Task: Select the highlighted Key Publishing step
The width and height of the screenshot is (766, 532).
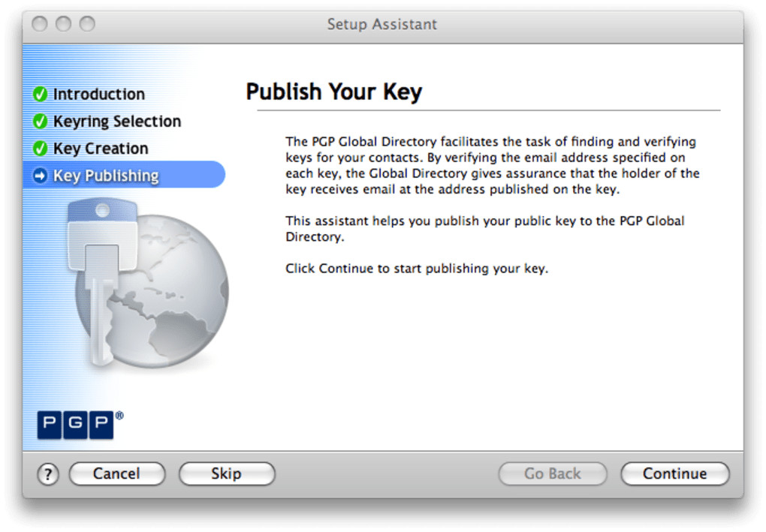Action: coord(106,176)
